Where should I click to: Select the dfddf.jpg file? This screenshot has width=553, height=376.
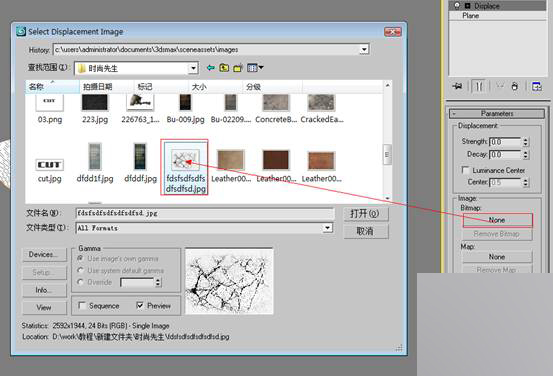[x=140, y=163]
